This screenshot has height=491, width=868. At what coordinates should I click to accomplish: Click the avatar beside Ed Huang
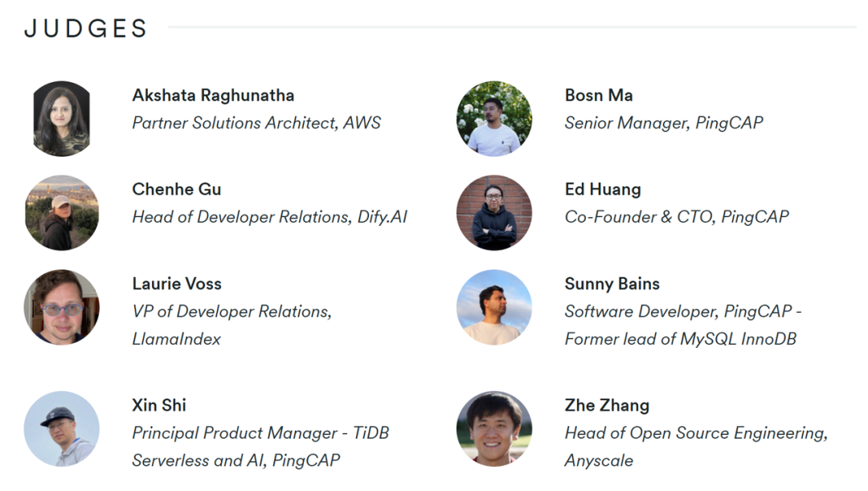494,213
